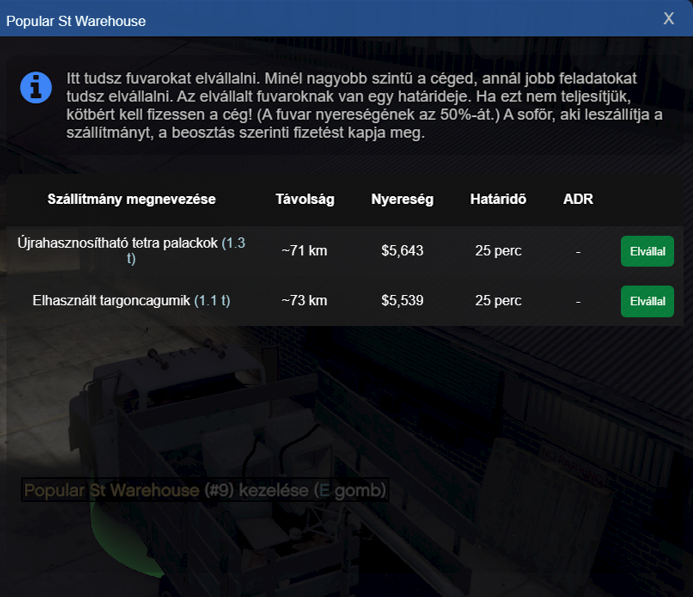Viewport: 693px width, 597px height.
Task: Select the $5,643 profit value
Action: (402, 251)
